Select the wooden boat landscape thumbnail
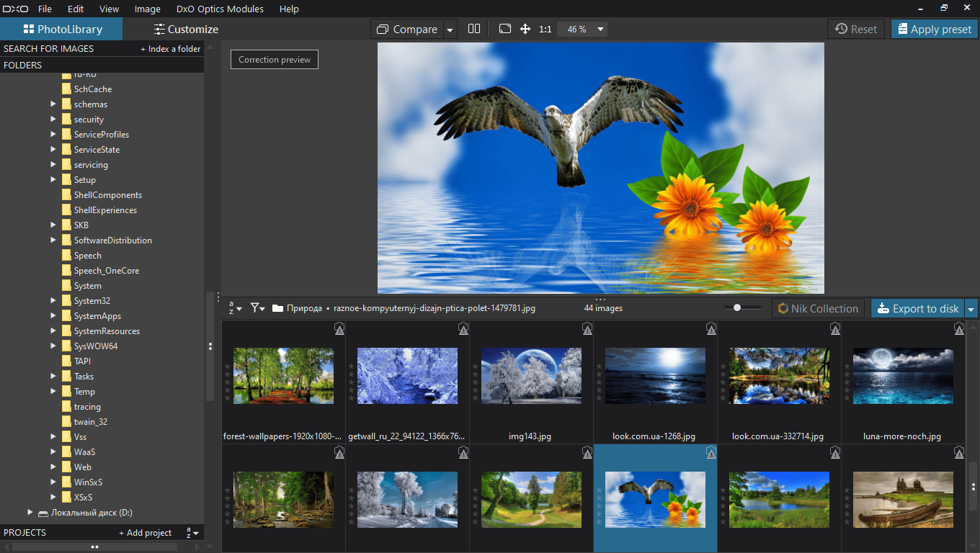The height and width of the screenshot is (553, 980). pos(903,499)
